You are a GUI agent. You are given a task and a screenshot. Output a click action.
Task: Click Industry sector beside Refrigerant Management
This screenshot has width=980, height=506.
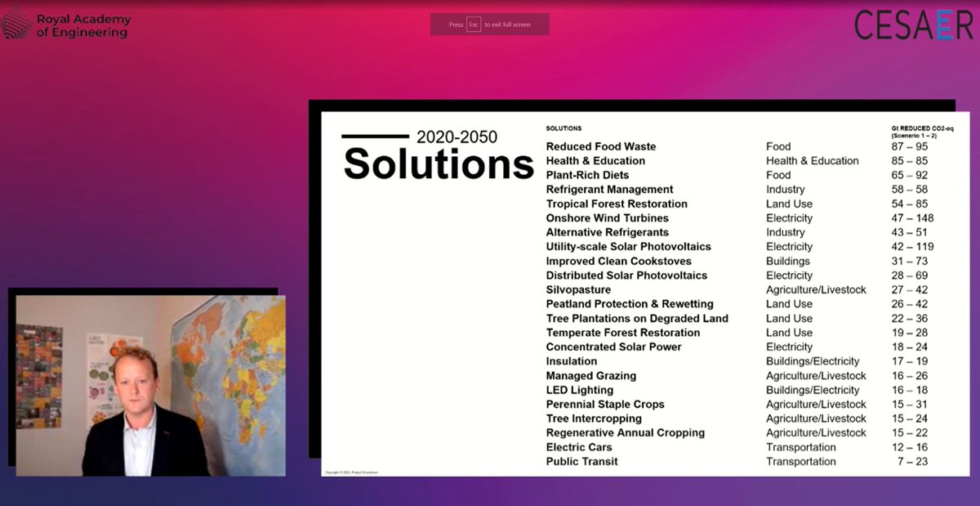[x=785, y=190]
